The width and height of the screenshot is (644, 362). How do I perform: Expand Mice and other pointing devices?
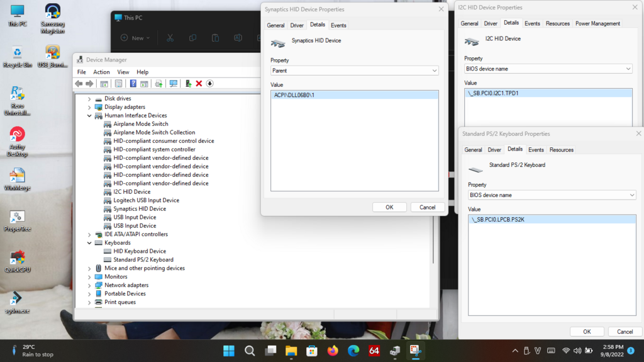pyautogui.click(x=89, y=268)
